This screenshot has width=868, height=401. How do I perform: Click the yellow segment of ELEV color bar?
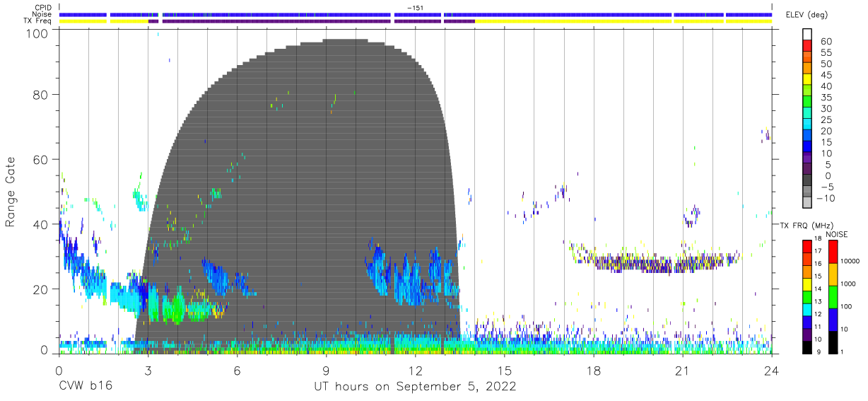point(807,79)
